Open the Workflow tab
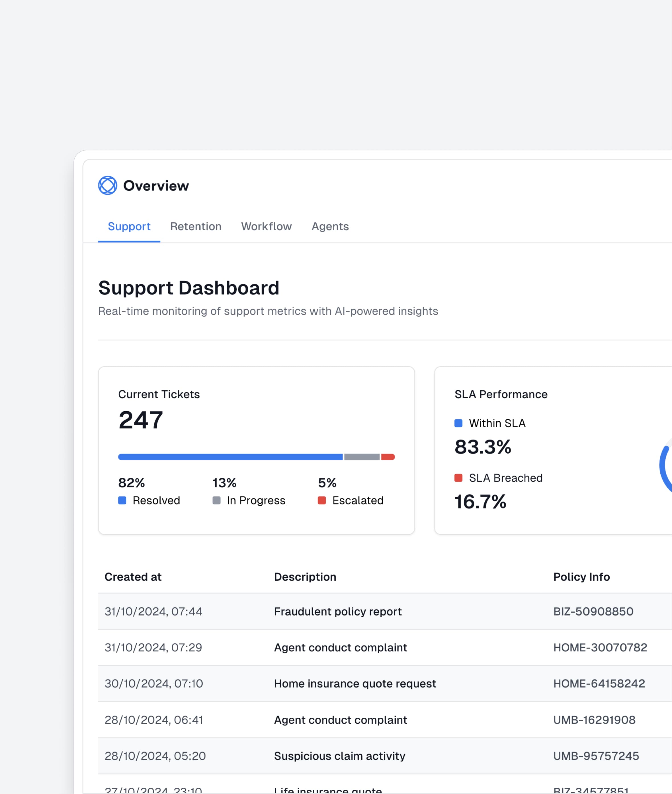 click(x=266, y=227)
